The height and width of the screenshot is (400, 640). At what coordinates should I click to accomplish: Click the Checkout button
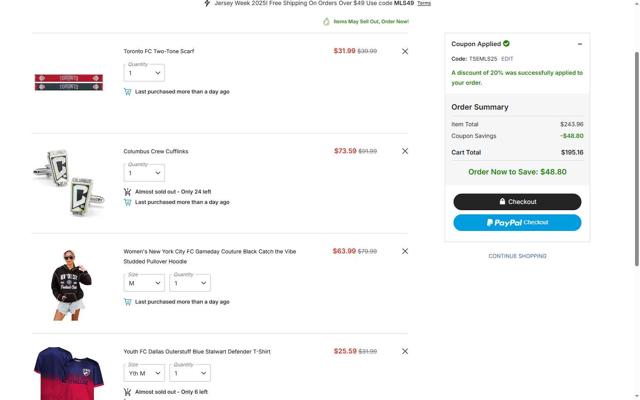517,202
